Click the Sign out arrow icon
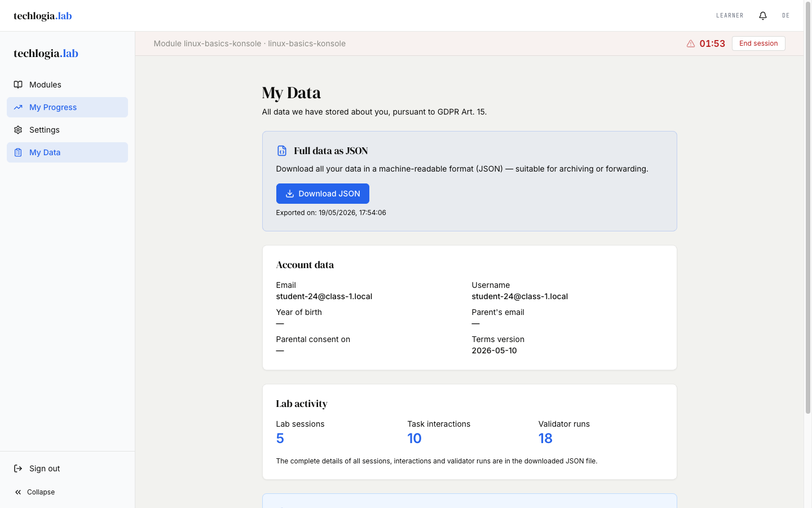 [18, 468]
